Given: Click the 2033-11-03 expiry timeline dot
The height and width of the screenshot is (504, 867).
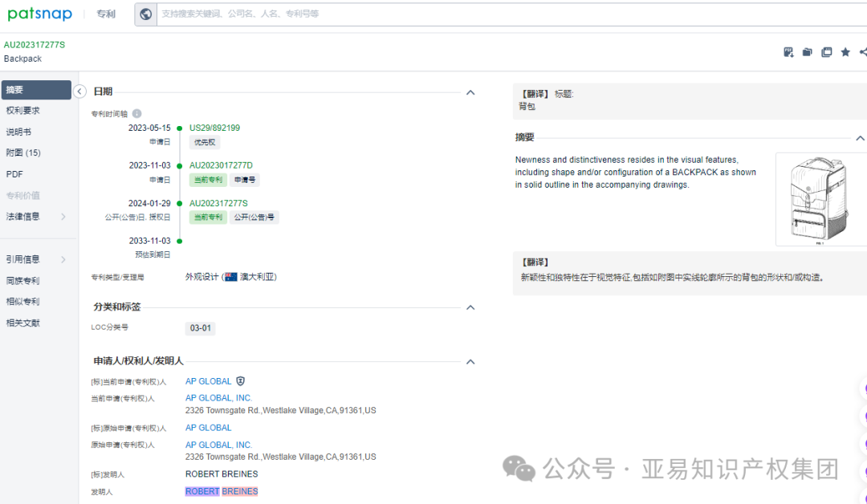Looking at the screenshot, I should tap(179, 241).
